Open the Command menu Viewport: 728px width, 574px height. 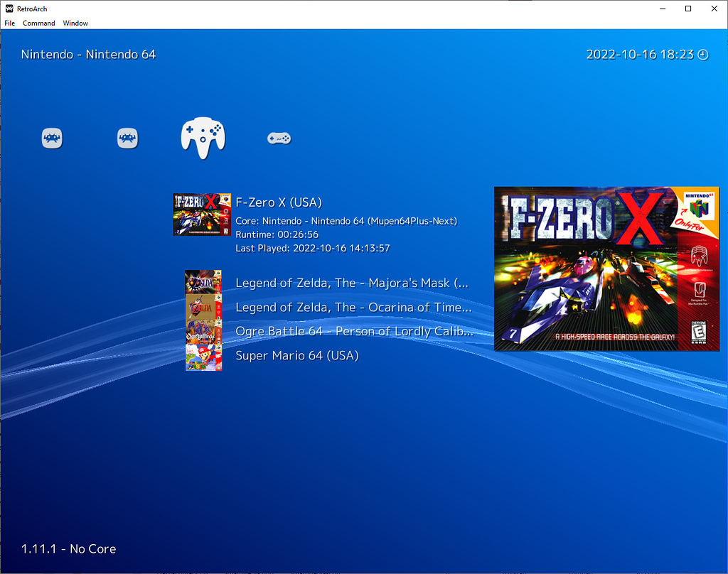(x=38, y=23)
